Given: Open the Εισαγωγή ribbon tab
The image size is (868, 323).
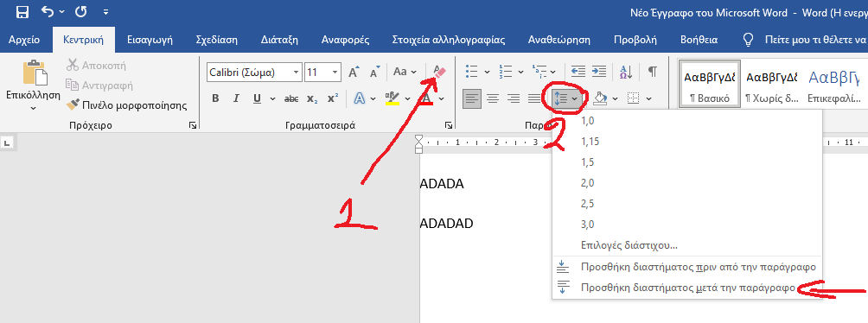Looking at the screenshot, I should pos(150,40).
